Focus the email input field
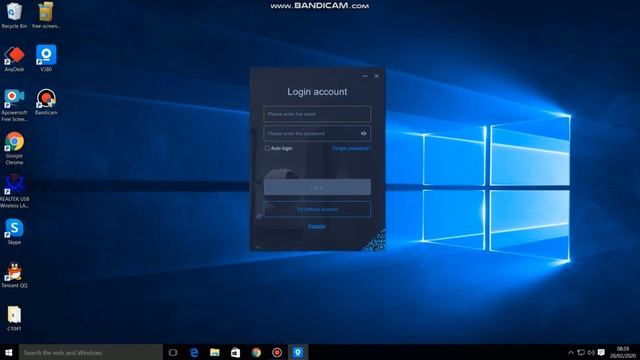Viewport: 640px width, 360px height. tap(317, 114)
